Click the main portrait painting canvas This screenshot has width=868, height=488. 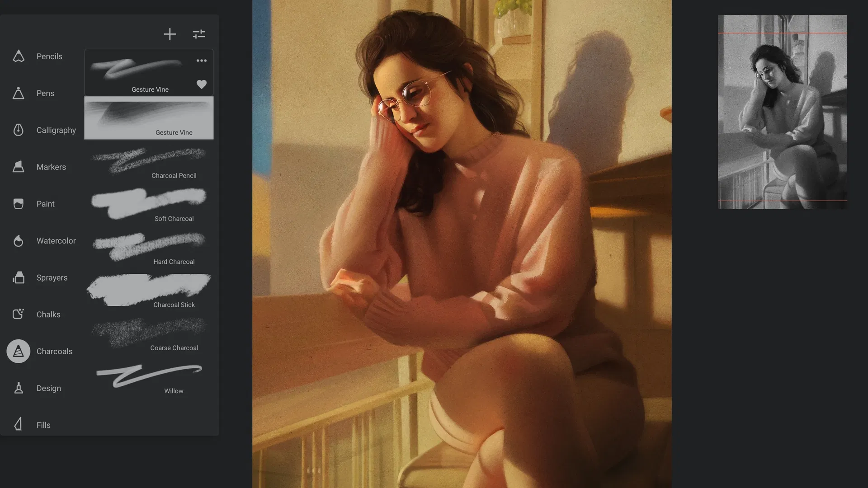coord(462,244)
